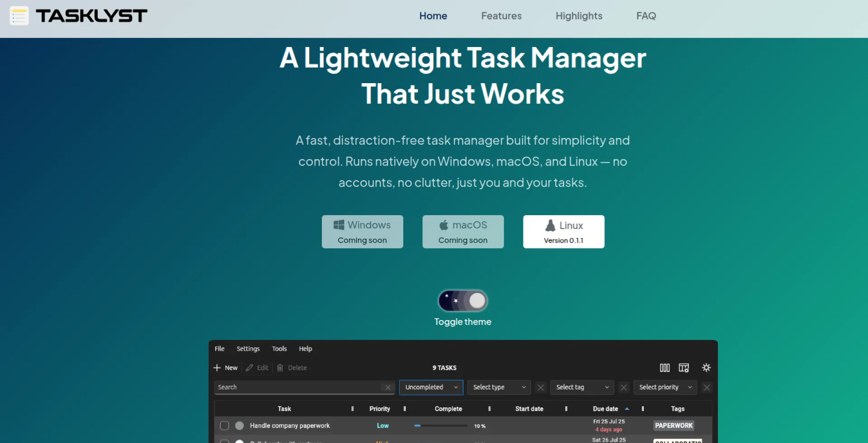The width and height of the screenshot is (868, 443).
Task: Click the red 4 days ago overdue text
Action: 609,429
